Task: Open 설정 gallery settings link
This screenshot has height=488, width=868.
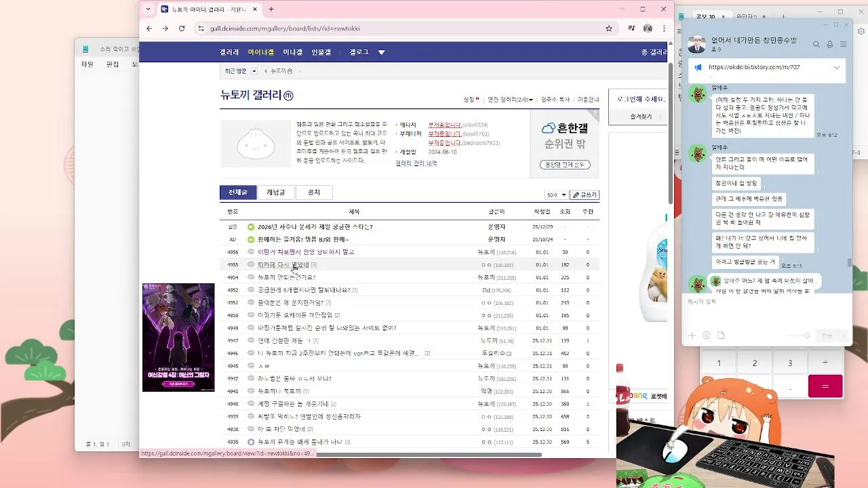Action: coord(471,100)
